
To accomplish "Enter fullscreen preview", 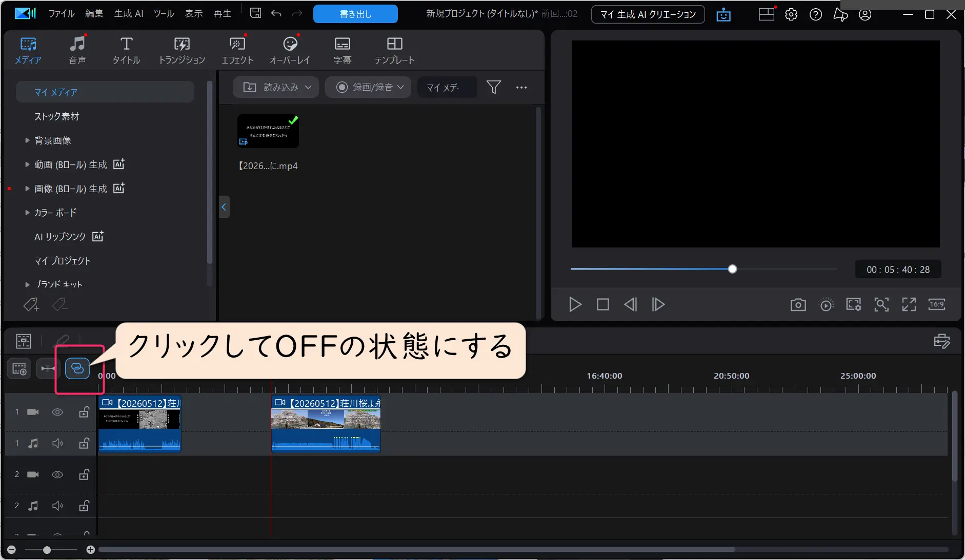I will (x=909, y=305).
